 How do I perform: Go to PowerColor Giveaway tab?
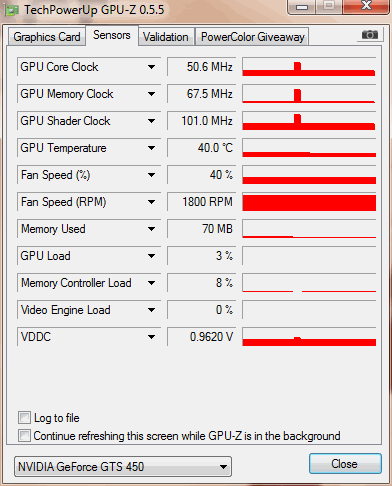(253, 37)
